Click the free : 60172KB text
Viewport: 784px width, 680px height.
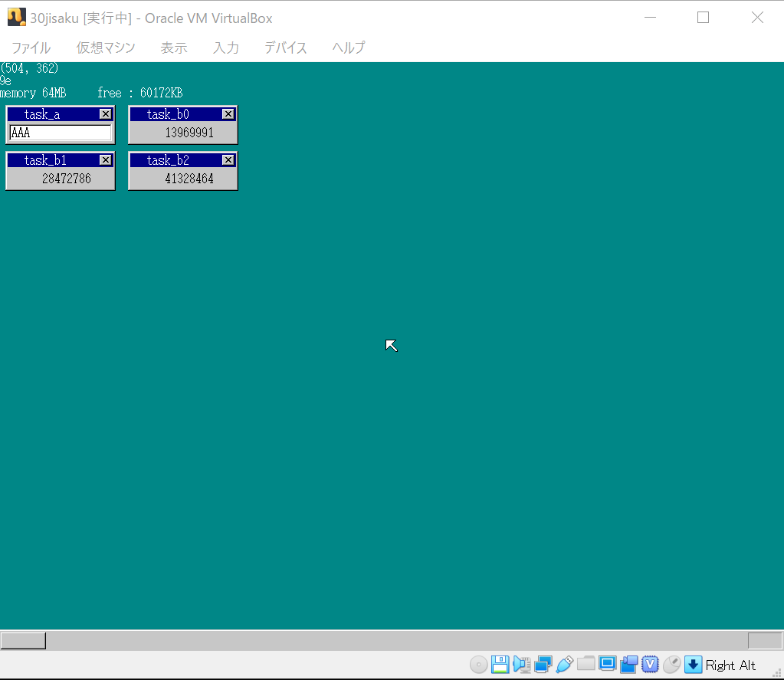click(x=140, y=93)
